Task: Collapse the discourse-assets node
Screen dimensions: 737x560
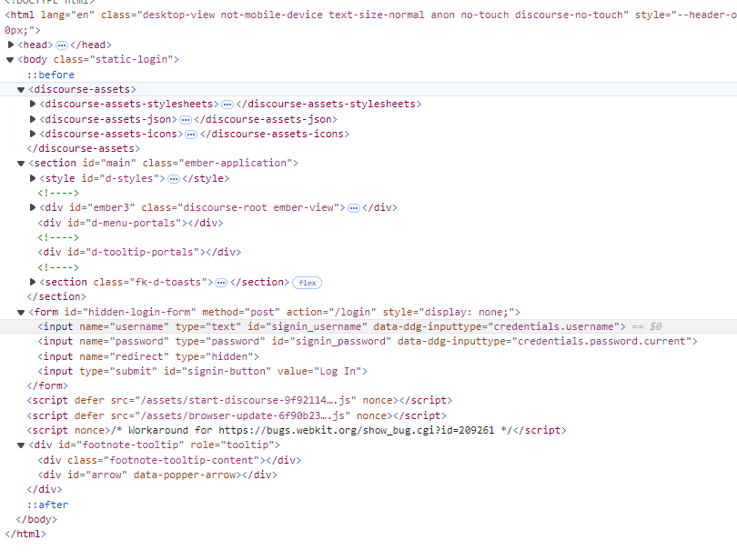Action: click(x=21, y=89)
